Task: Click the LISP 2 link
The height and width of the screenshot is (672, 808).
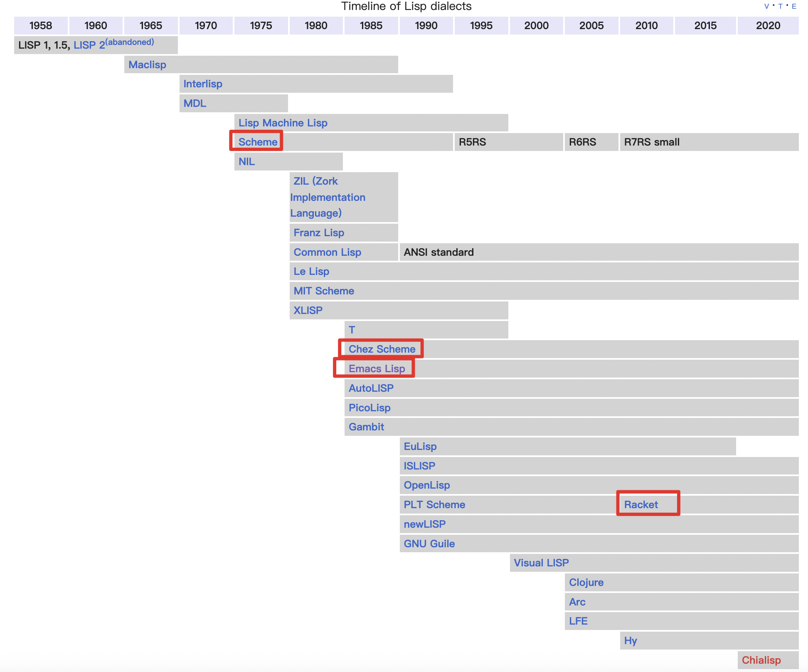Action: (89, 45)
